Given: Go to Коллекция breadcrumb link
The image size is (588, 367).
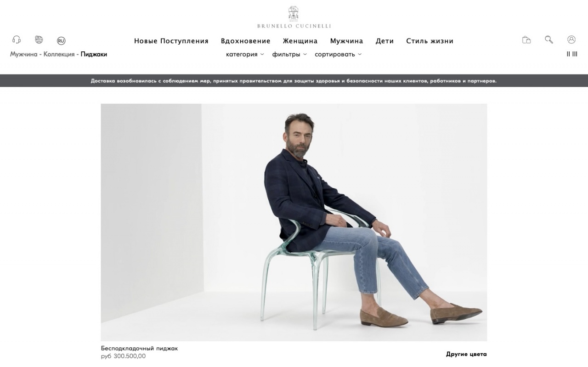Looking at the screenshot, I should tap(59, 54).
